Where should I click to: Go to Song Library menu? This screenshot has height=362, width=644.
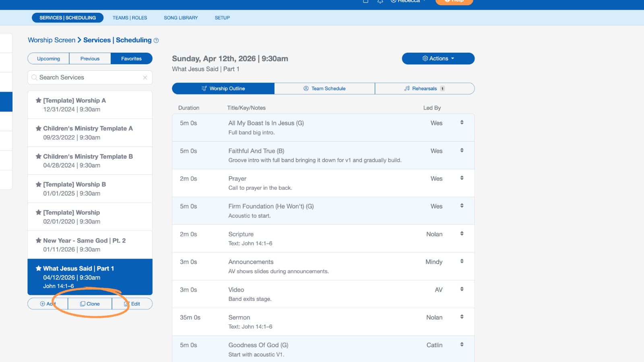[x=181, y=18]
